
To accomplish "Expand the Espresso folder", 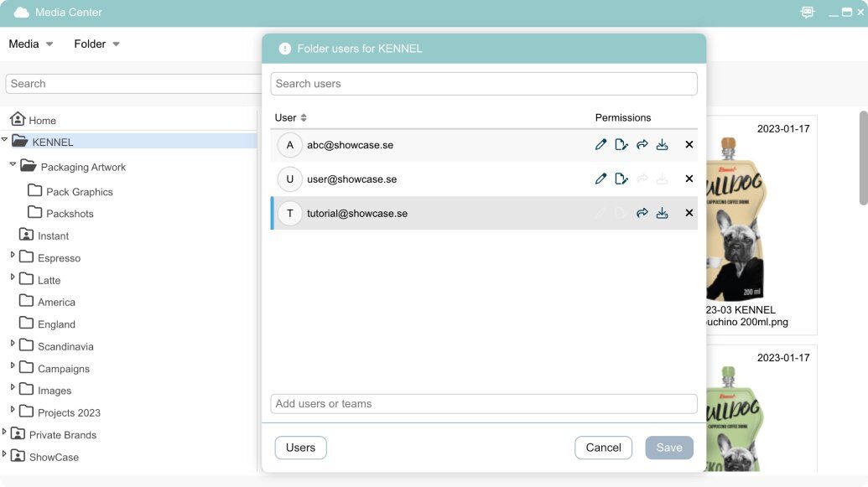I will tap(13, 255).
